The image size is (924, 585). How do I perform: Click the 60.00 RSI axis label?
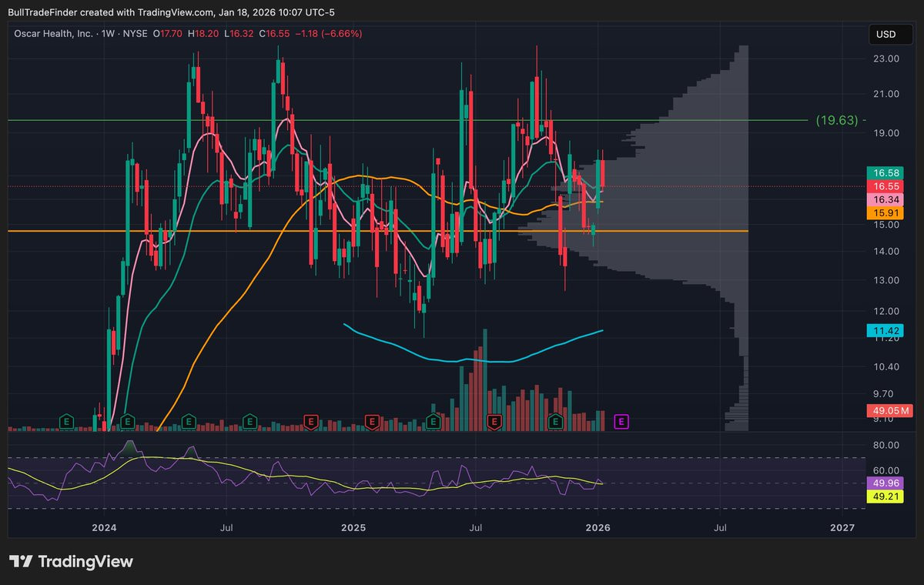(887, 470)
